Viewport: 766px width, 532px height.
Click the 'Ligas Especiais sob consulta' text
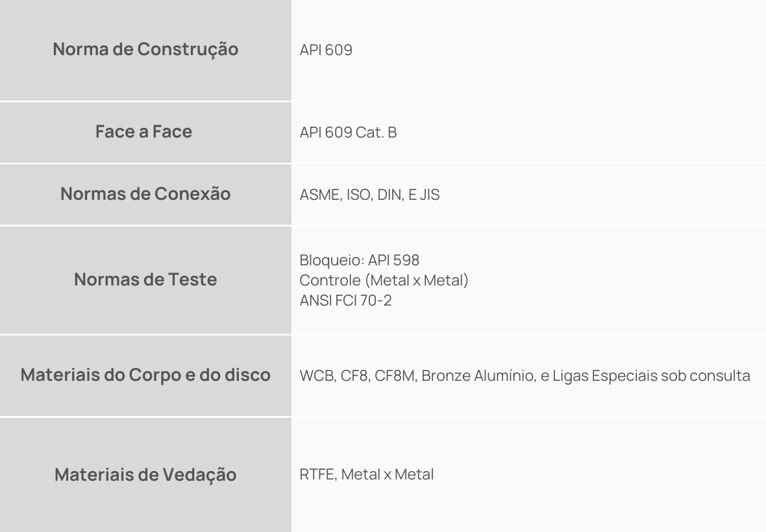(x=651, y=376)
